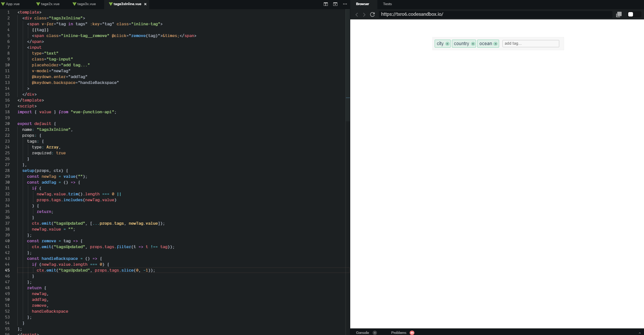Open preview in a new window
This screenshot has width=644, height=335.
point(335,4)
